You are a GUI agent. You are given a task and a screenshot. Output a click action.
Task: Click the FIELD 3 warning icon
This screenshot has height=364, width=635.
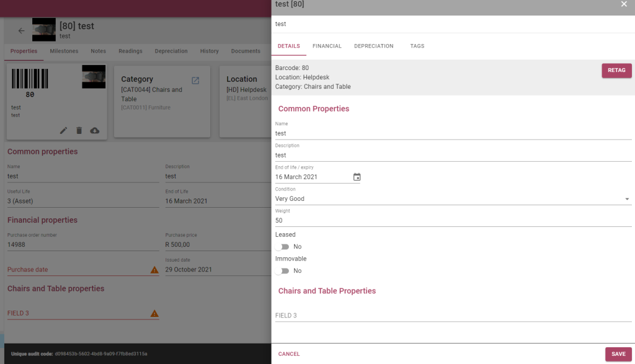pyautogui.click(x=154, y=313)
